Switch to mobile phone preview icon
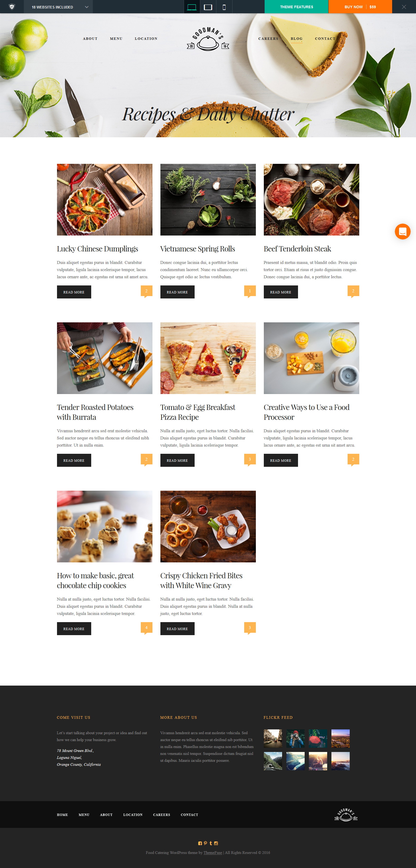 pos(224,7)
